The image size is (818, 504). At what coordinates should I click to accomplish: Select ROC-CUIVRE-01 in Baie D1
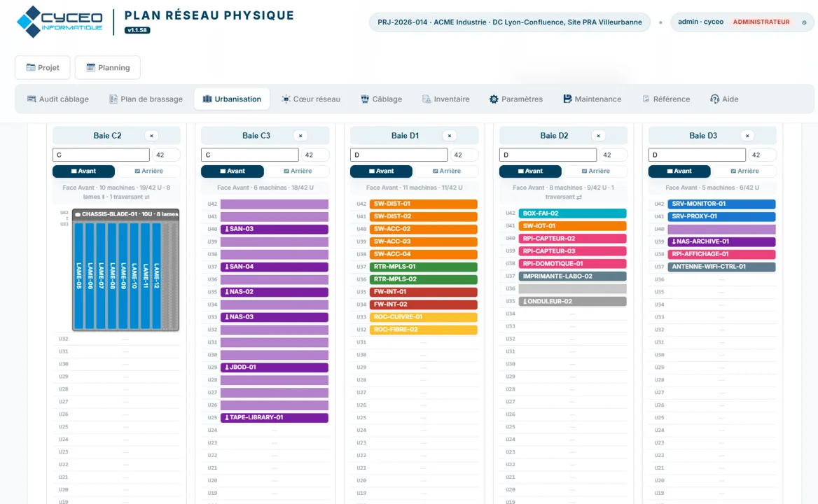click(424, 317)
